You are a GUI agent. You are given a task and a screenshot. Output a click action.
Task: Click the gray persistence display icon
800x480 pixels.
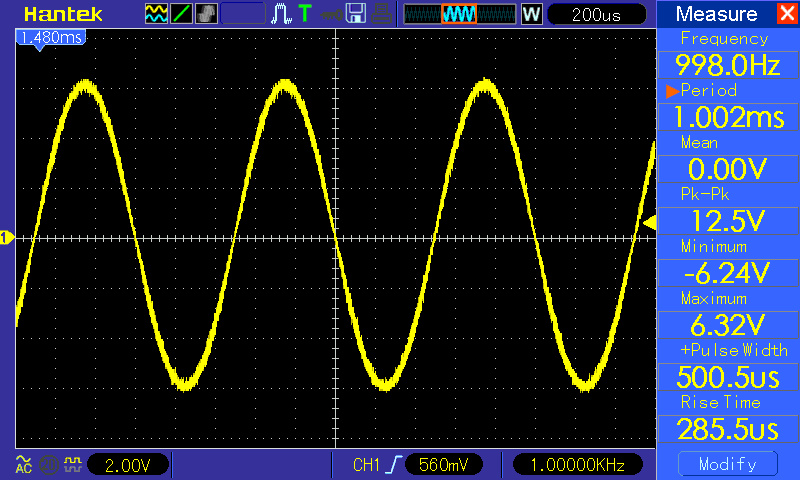click(x=206, y=14)
